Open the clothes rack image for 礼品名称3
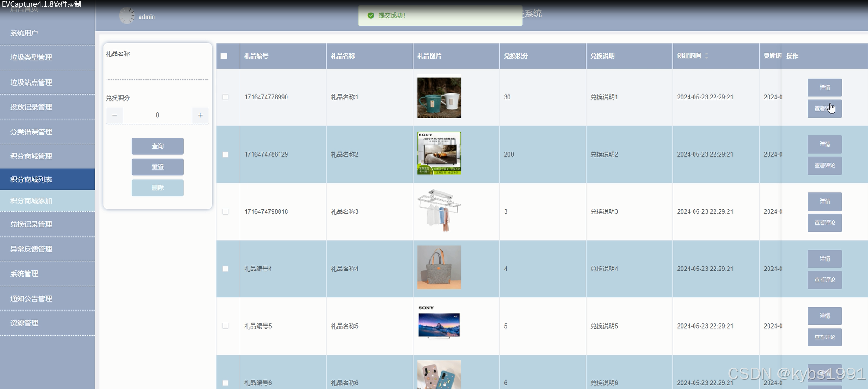Viewport: 868px width, 389px height. [x=439, y=211]
